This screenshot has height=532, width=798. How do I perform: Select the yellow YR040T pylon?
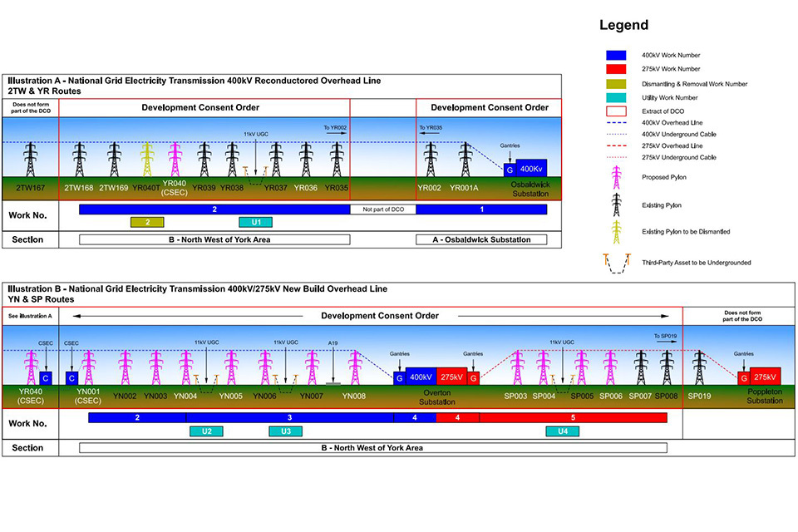147,159
